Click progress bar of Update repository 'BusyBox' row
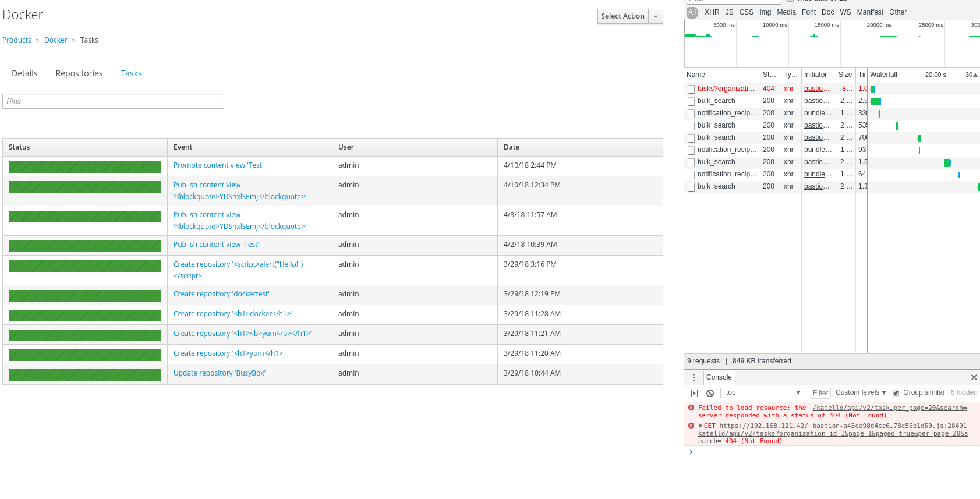This screenshot has height=499, width=980. [85, 375]
